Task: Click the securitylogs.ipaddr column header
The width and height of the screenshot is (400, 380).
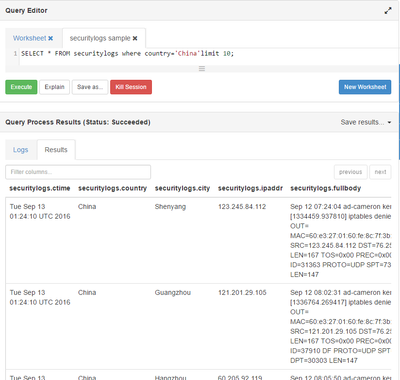Action: 250,188
